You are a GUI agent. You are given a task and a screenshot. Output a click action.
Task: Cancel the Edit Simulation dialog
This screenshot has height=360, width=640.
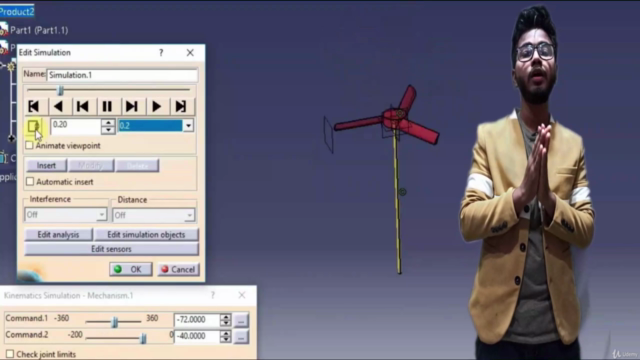(178, 269)
